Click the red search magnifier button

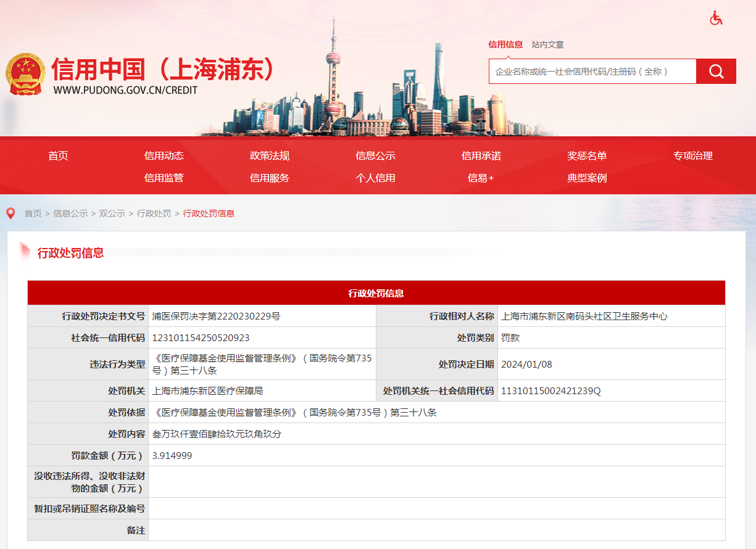tap(716, 72)
